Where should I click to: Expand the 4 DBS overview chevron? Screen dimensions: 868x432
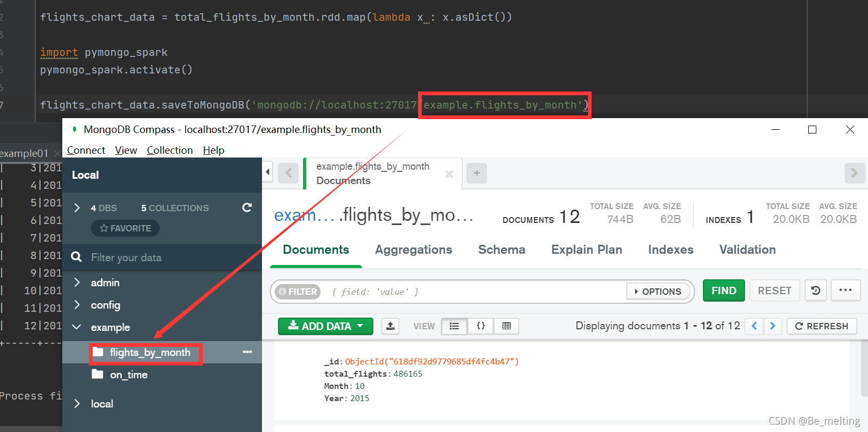tap(77, 208)
